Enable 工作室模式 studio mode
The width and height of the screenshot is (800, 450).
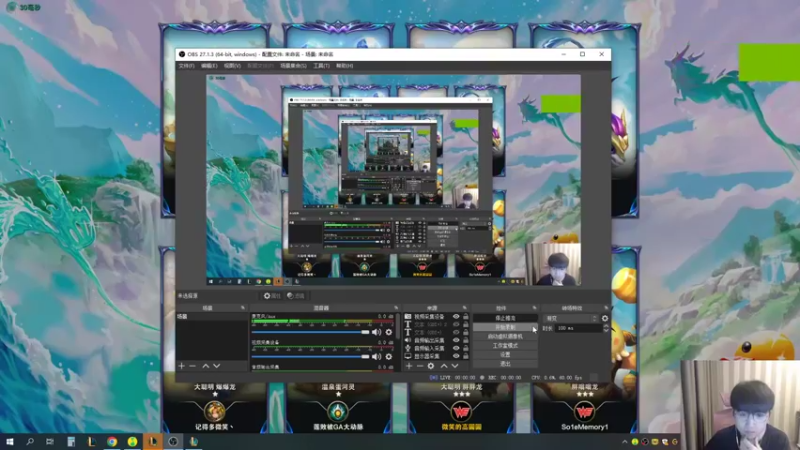[x=505, y=345]
